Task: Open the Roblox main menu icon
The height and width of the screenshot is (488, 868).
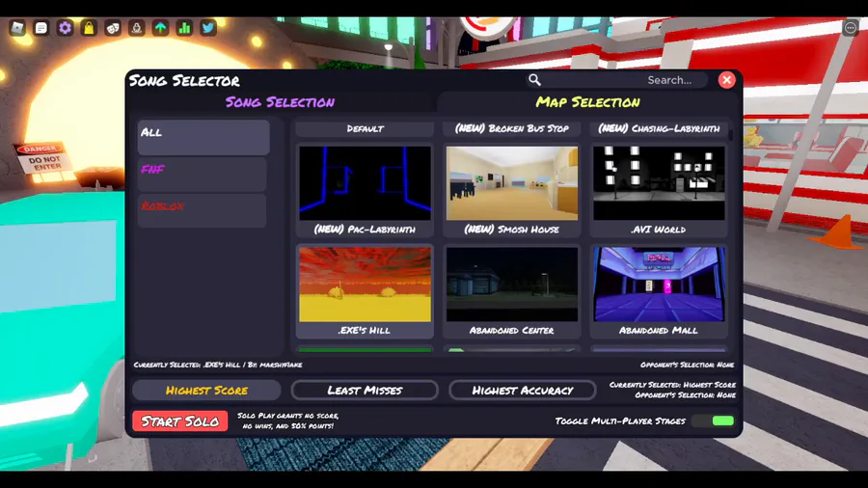Action: pyautogui.click(x=17, y=28)
